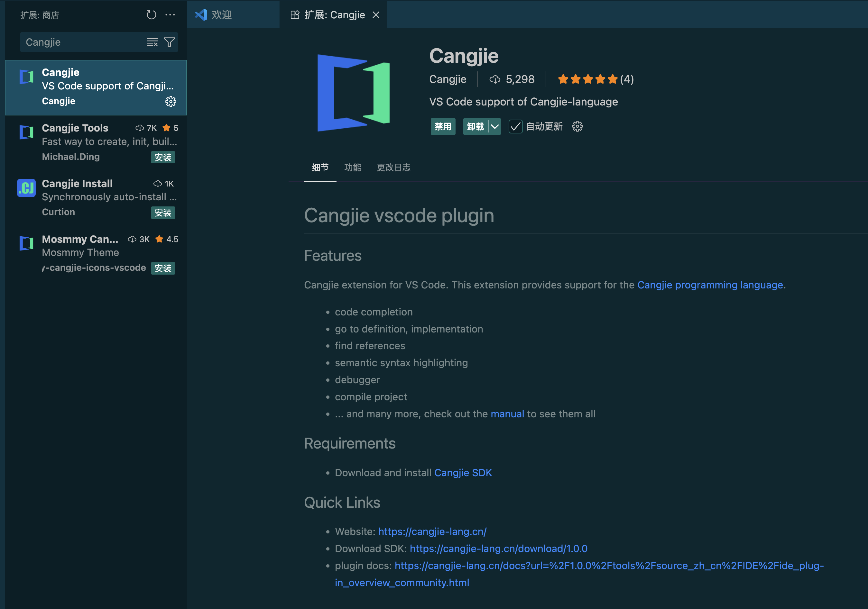
Task: Open the Cangjie programming language link
Action: 710,285
